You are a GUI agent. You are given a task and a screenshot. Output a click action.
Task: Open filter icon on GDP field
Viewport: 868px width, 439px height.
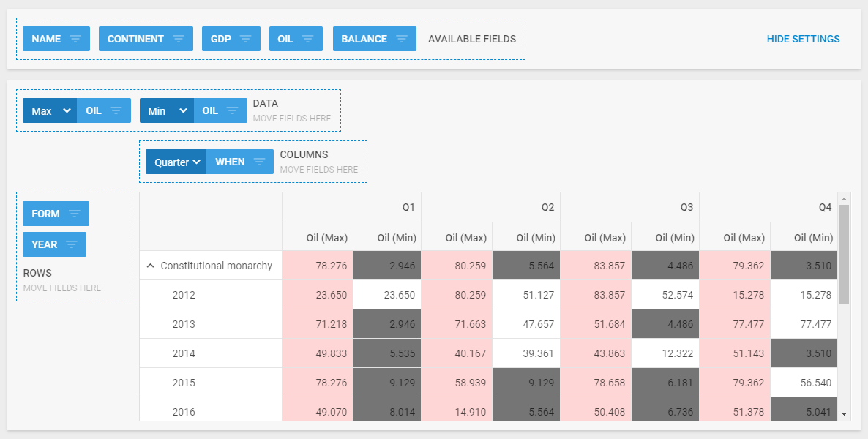pyautogui.click(x=245, y=39)
